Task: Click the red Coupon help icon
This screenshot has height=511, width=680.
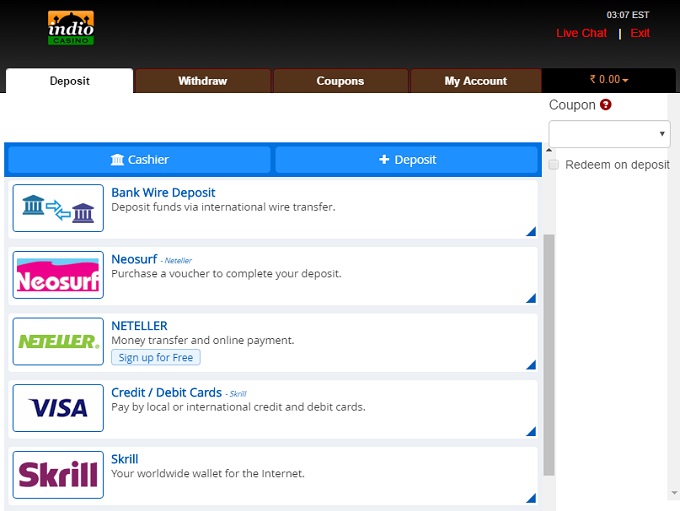Action: pyautogui.click(x=606, y=105)
